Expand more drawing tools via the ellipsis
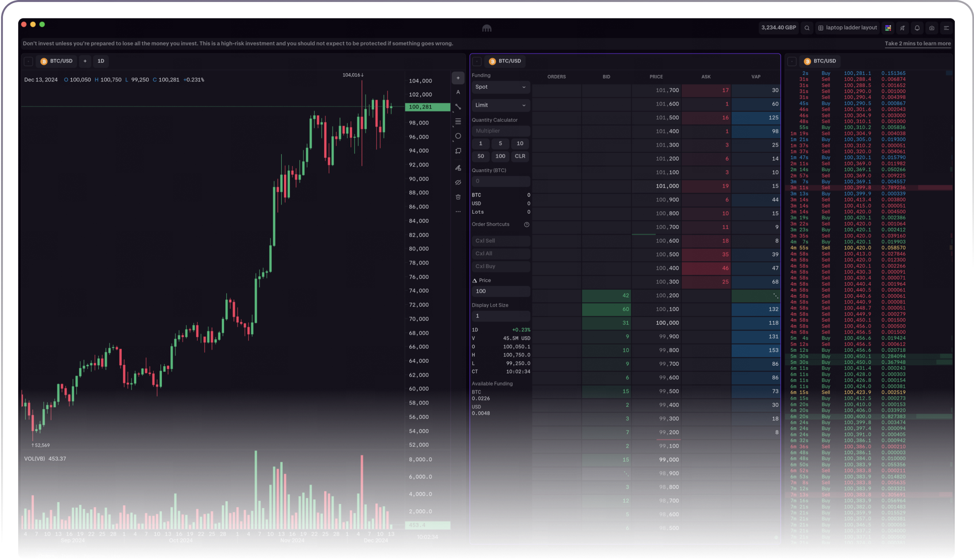Image resolution: width=974 pixels, height=560 pixels. pos(458,211)
